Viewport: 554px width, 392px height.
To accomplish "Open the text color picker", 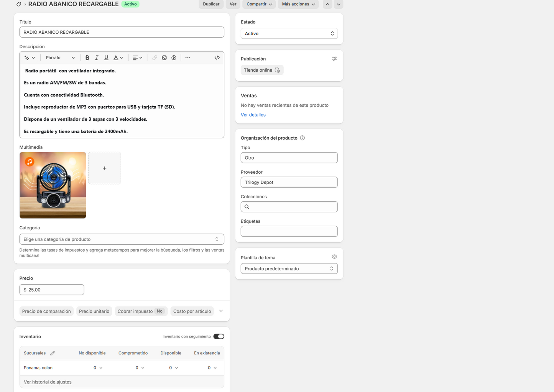I will [x=118, y=58].
